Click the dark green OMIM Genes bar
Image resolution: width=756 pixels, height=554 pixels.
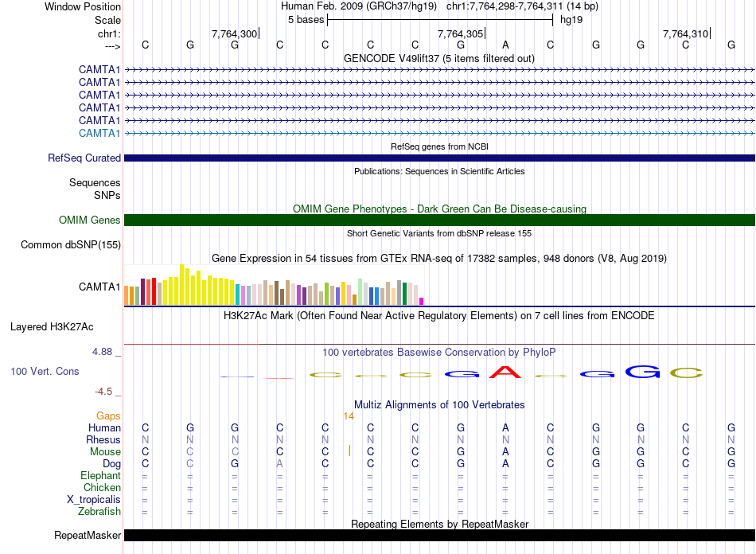click(439, 220)
